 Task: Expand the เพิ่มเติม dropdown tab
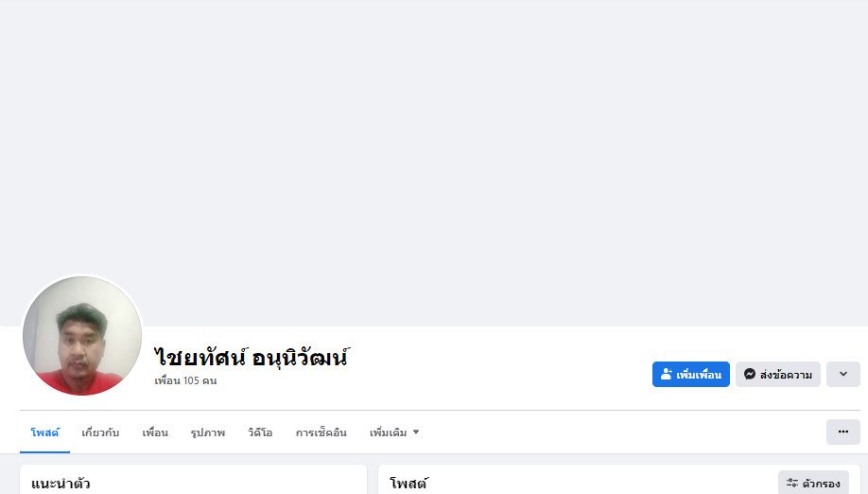394,432
